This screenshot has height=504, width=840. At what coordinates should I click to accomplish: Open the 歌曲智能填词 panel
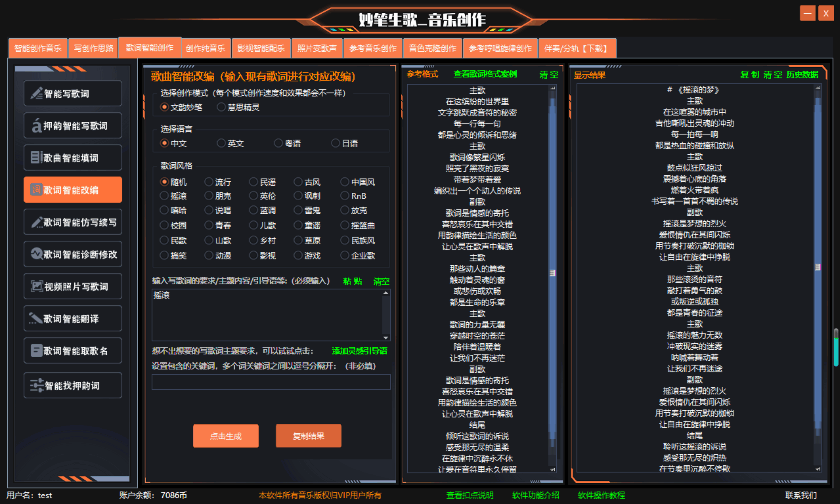[72, 157]
